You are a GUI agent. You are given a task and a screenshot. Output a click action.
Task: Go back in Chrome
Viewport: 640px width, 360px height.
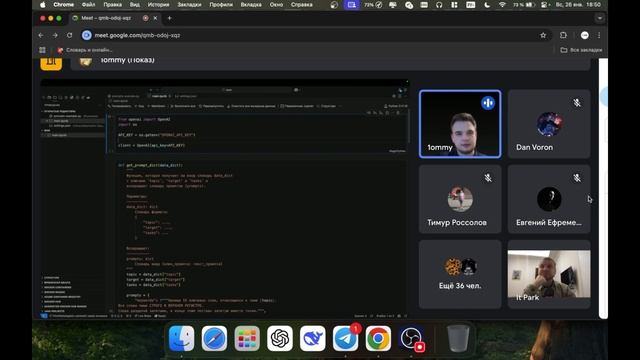pos(41,36)
